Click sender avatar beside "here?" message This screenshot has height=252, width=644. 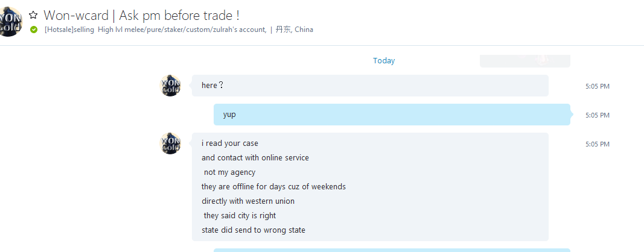point(170,86)
